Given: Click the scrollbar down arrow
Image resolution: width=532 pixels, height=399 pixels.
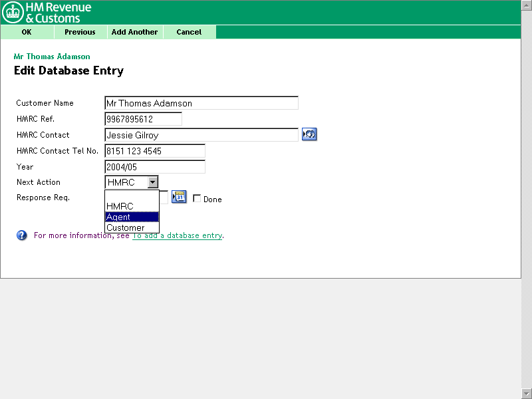Looking at the screenshot, I should click(x=526, y=393).
